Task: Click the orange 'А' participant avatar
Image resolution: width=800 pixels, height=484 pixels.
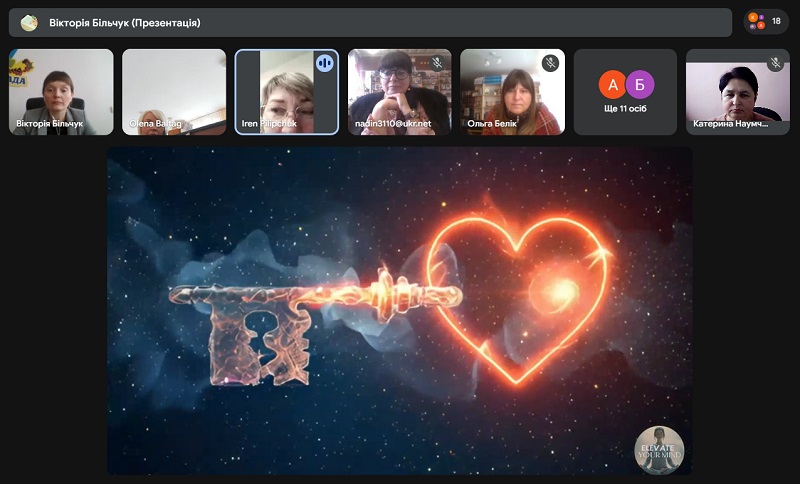Action: click(x=612, y=84)
